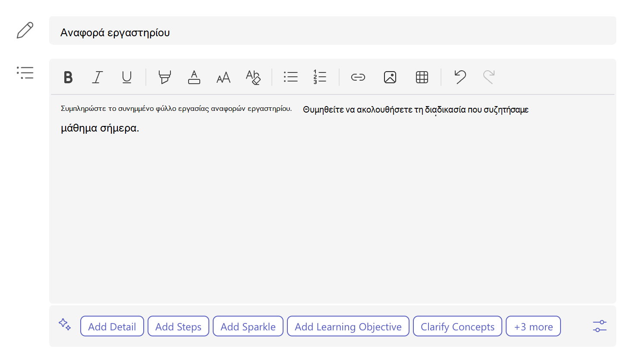This screenshot has height=364, width=630.
Task: Click the text 'μάθημα σήμερα.'
Action: [100, 128]
